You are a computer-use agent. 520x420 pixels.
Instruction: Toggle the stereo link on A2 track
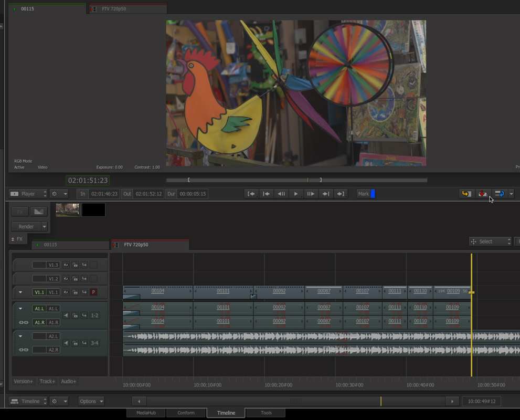(23, 350)
